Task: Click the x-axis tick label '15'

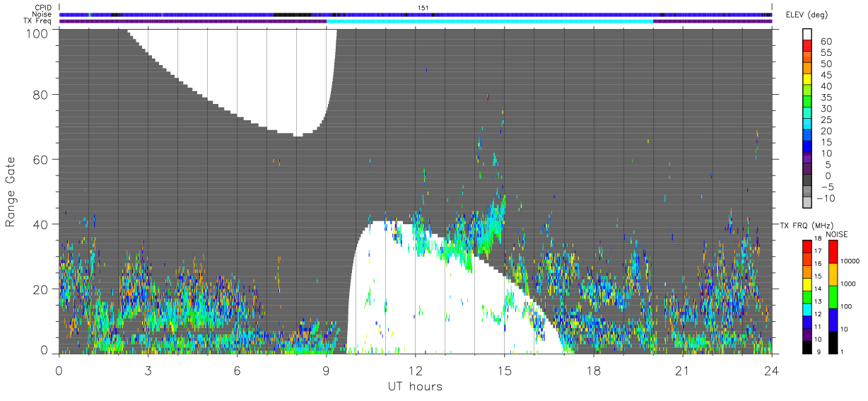Action: click(x=504, y=371)
